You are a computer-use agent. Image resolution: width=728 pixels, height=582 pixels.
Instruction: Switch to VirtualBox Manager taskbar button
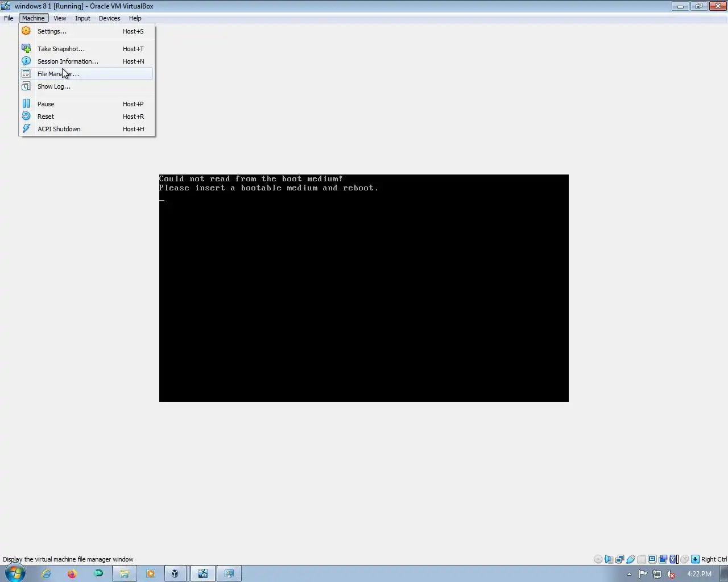[176, 573]
